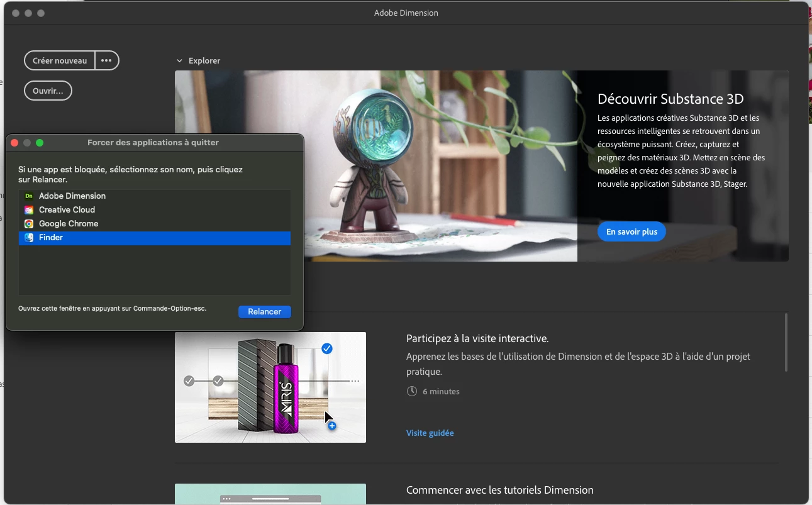The width and height of the screenshot is (812, 505).
Task: Select Adobe Dimension in force quit list
Action: pos(155,196)
